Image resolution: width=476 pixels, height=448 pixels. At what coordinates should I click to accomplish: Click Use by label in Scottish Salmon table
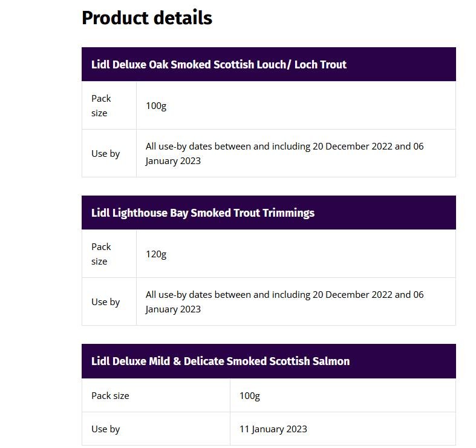[x=105, y=429]
